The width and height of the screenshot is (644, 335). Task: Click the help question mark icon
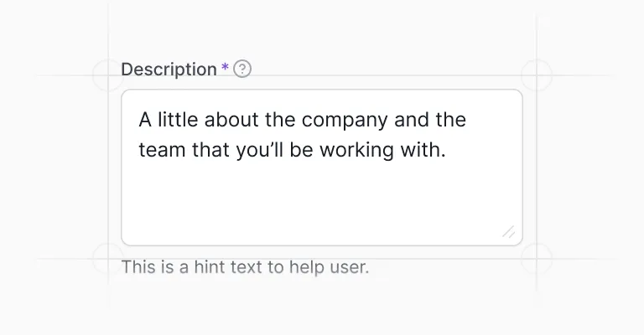242,69
